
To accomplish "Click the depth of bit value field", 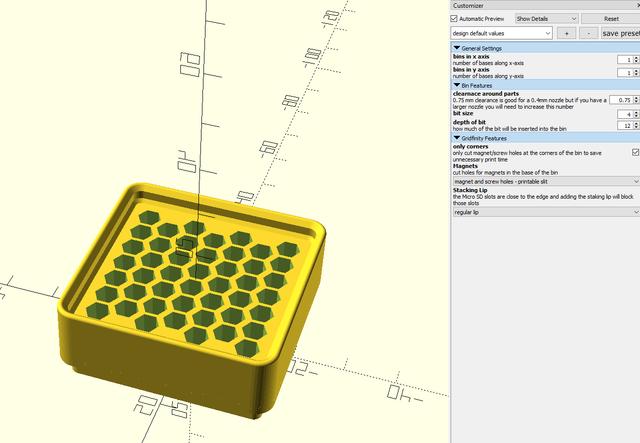I will coord(625,126).
